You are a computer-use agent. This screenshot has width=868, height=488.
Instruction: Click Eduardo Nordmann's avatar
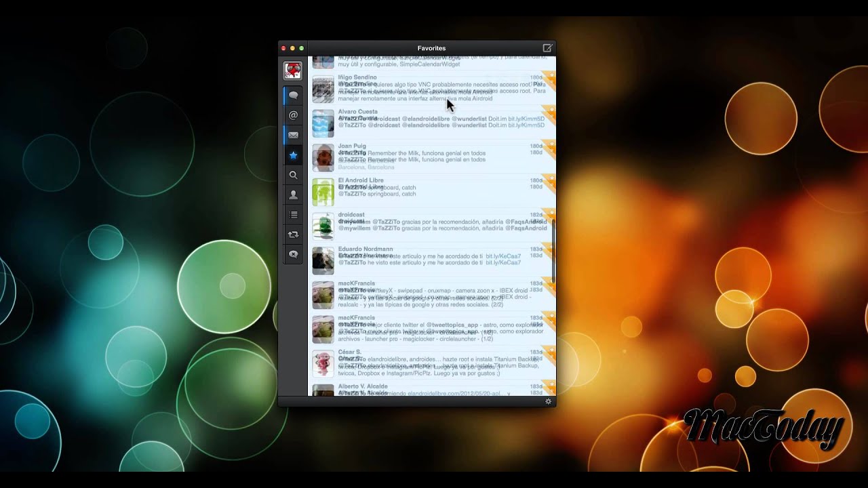tap(323, 261)
